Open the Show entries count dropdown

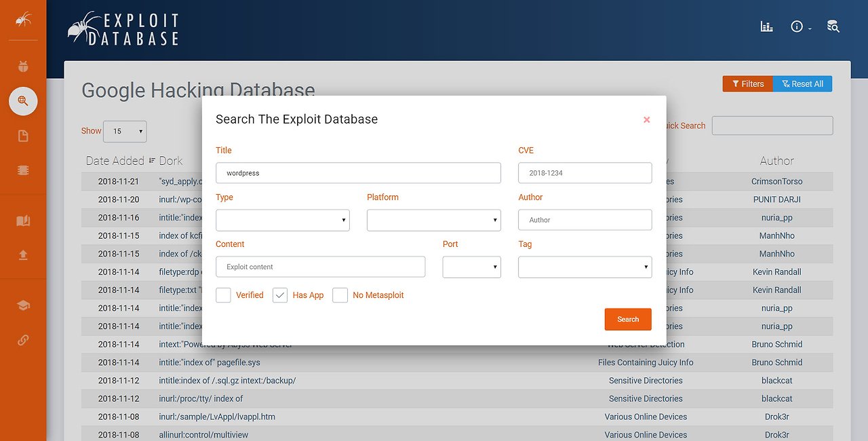pyautogui.click(x=125, y=131)
